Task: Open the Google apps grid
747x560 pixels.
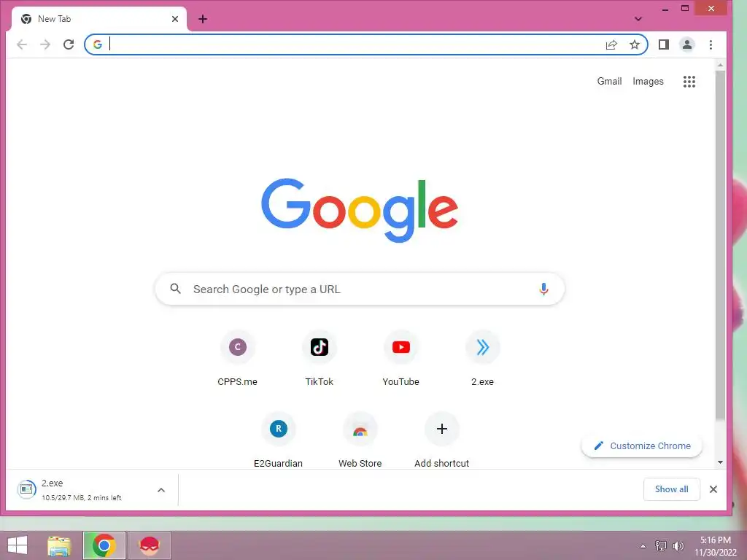Action: [689, 82]
